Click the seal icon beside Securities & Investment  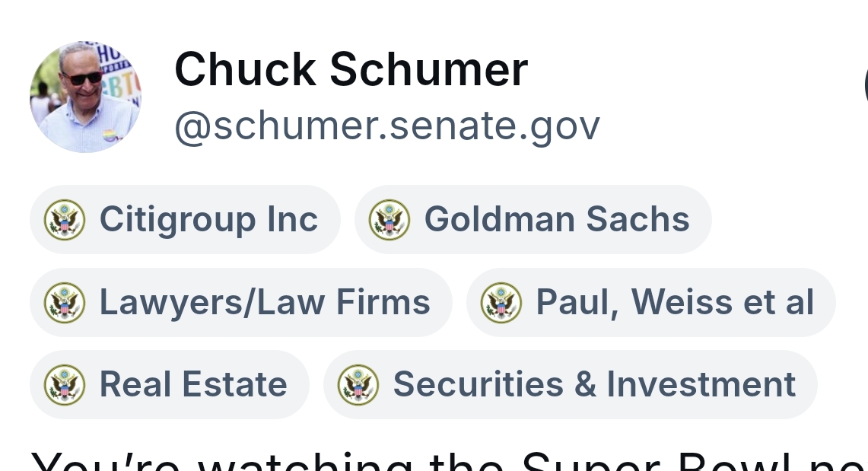[x=358, y=385]
